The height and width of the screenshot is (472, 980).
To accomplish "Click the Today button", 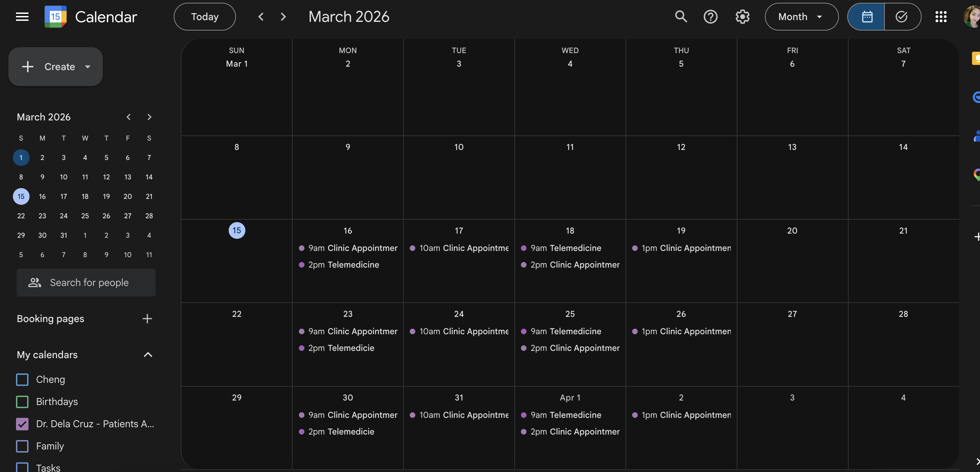I will 205,17.
